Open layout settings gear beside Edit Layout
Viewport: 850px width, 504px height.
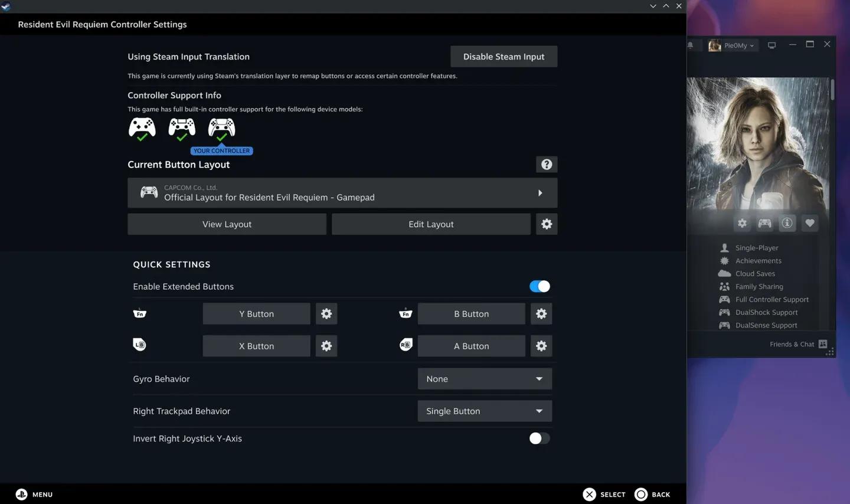547,224
